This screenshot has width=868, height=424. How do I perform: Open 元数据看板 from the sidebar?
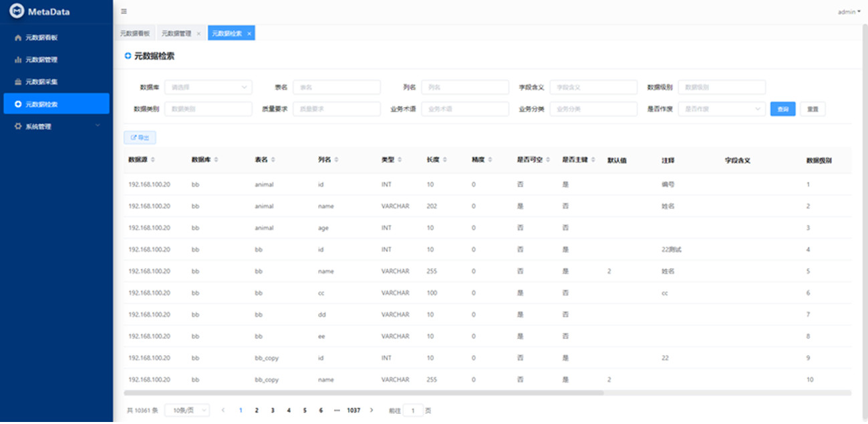point(41,38)
